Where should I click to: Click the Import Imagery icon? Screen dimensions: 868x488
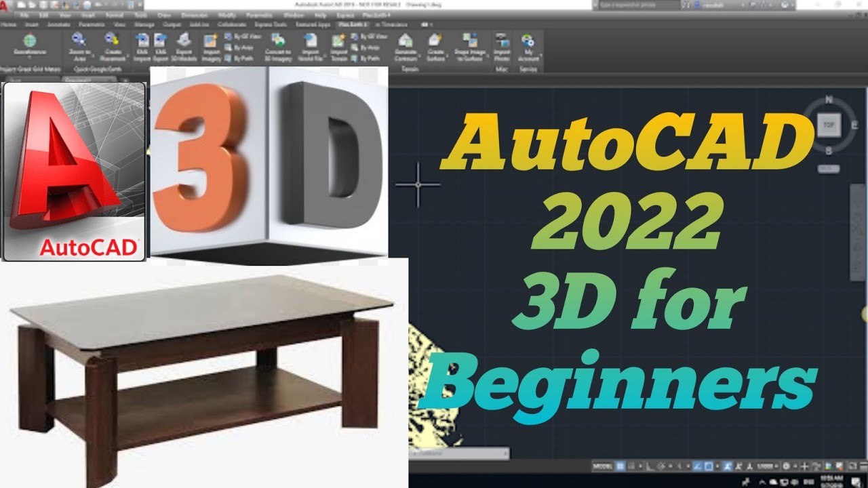[210, 39]
